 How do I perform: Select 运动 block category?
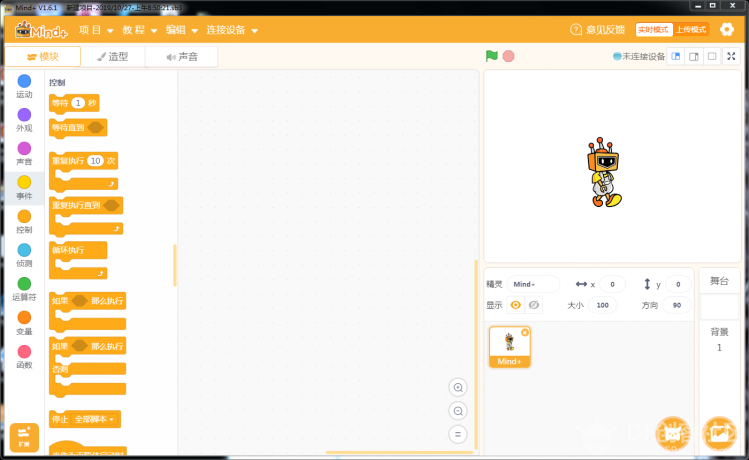[x=24, y=86]
